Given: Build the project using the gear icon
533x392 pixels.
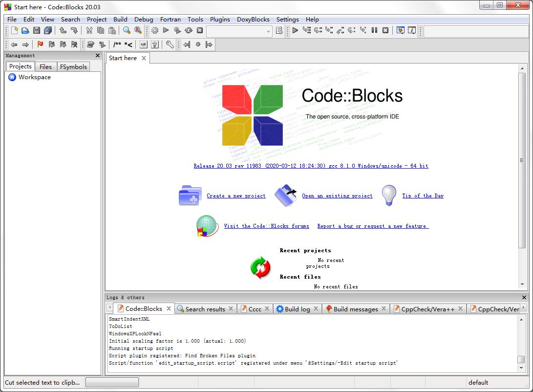Looking at the screenshot, I should (x=155, y=30).
